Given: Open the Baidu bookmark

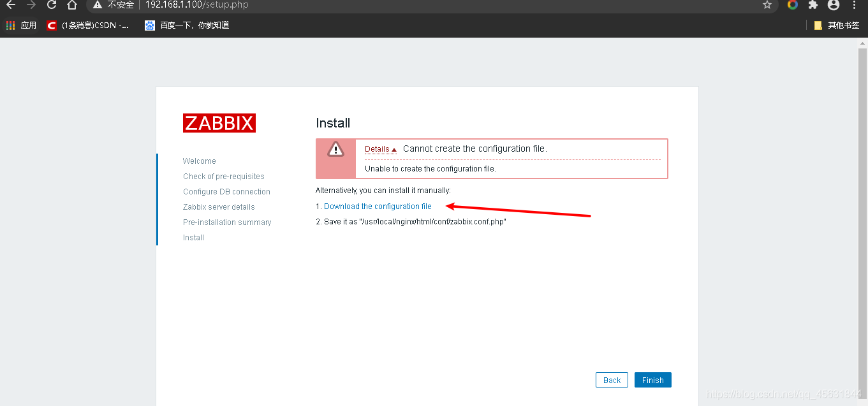Looking at the screenshot, I should 187,25.
